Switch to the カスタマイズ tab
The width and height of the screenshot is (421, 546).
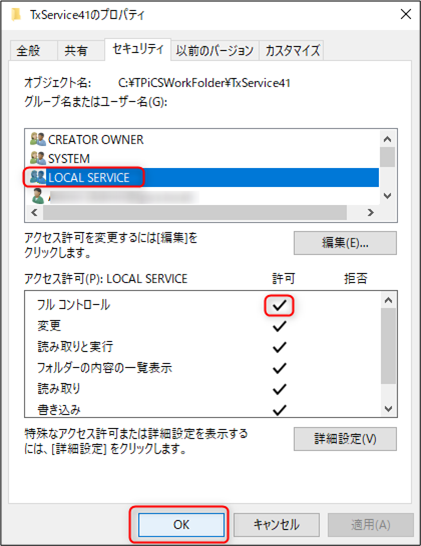tap(293, 51)
